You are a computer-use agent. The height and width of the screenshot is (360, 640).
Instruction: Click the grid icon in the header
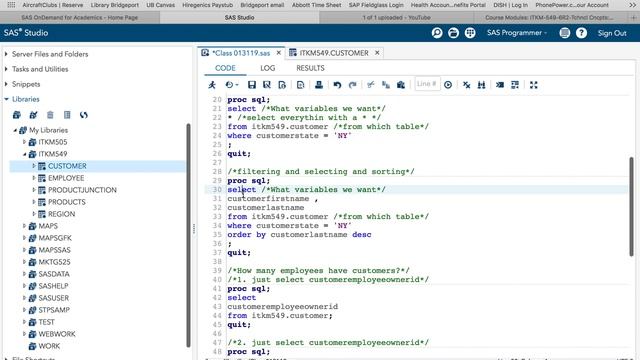click(x=470, y=33)
